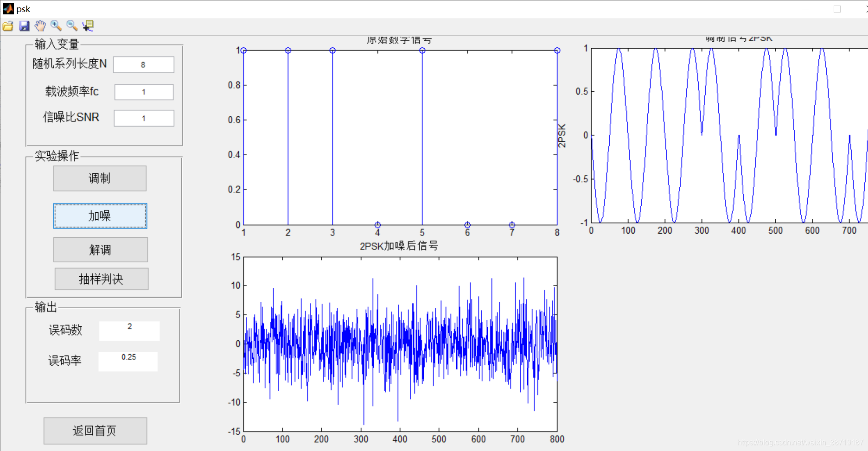Click the 随机系列长度N label
868x451 pixels.
point(70,64)
